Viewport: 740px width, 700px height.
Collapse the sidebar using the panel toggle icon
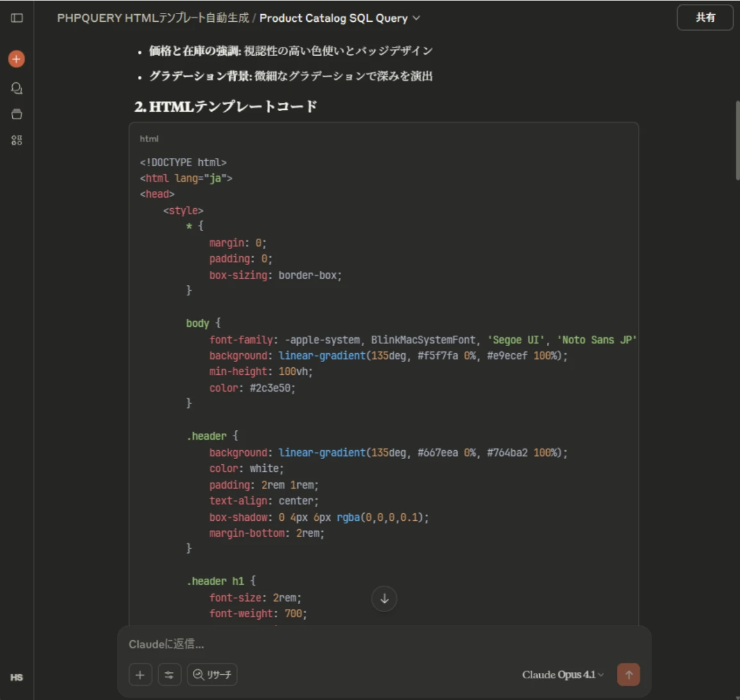click(17, 17)
